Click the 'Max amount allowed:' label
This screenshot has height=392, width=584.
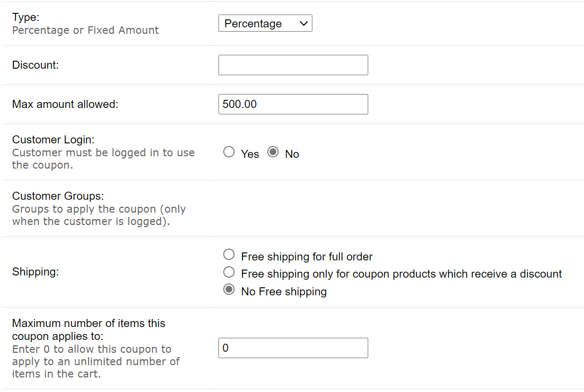pos(65,104)
